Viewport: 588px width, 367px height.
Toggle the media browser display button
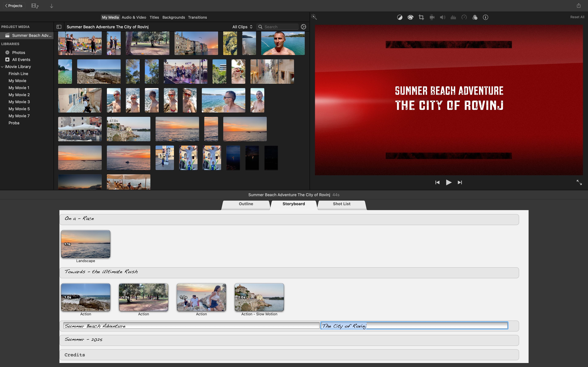click(35, 6)
